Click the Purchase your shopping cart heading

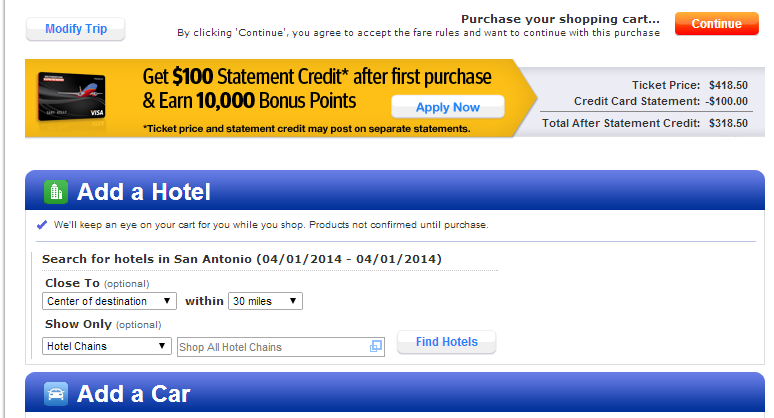(560, 18)
